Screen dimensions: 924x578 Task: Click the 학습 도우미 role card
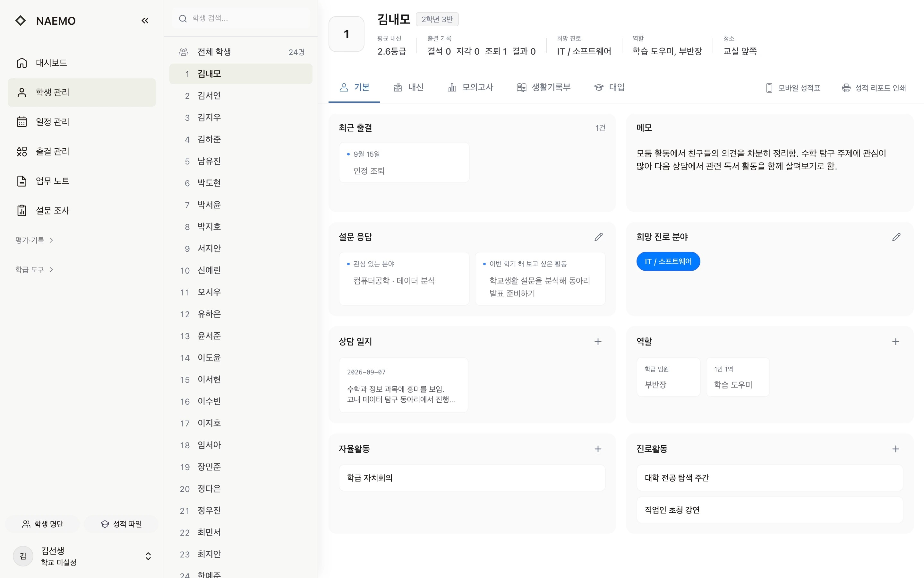click(x=738, y=377)
